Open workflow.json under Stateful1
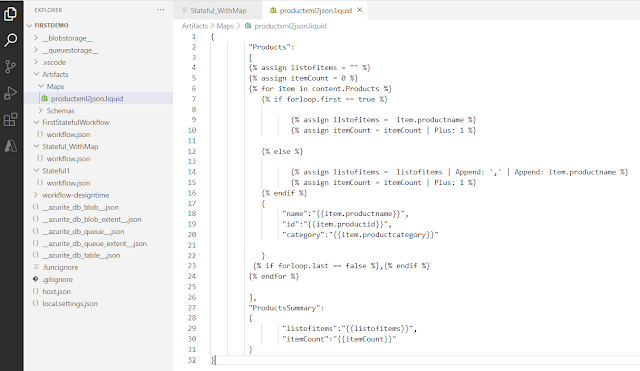The width and height of the screenshot is (640, 371). tap(68, 183)
